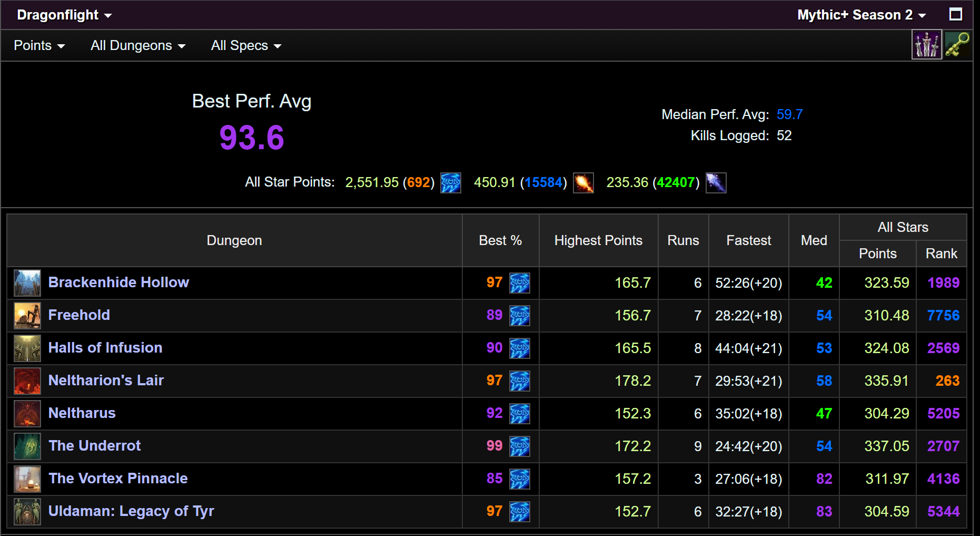Toggle the weapons rankings icon in the toolbar
Image resolution: width=980 pixels, height=536 pixels.
926,44
